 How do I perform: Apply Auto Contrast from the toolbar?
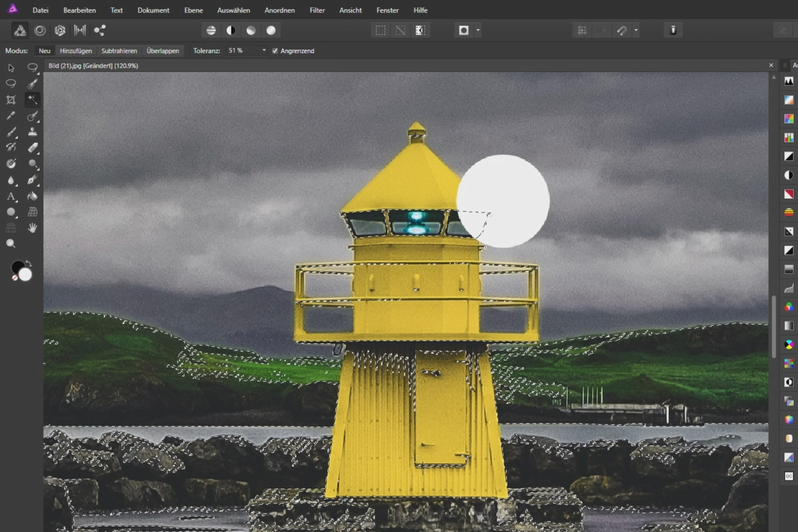(x=231, y=31)
